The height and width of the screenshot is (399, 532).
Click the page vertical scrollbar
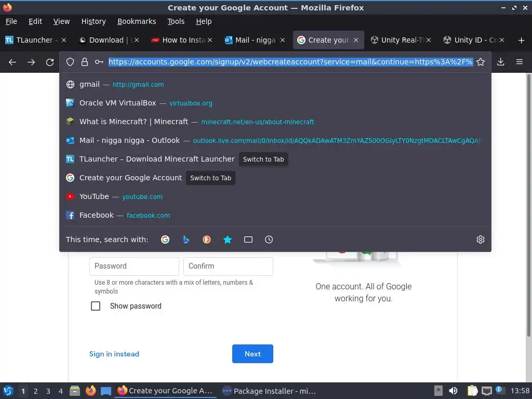pos(528,205)
